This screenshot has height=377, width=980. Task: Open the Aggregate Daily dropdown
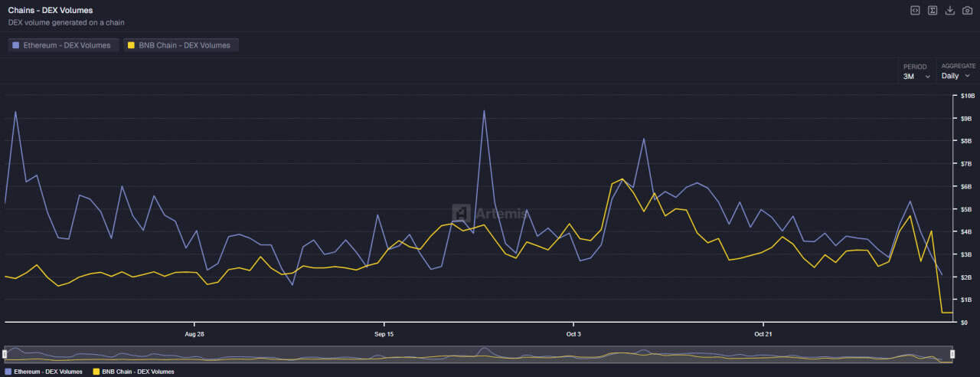coord(955,76)
